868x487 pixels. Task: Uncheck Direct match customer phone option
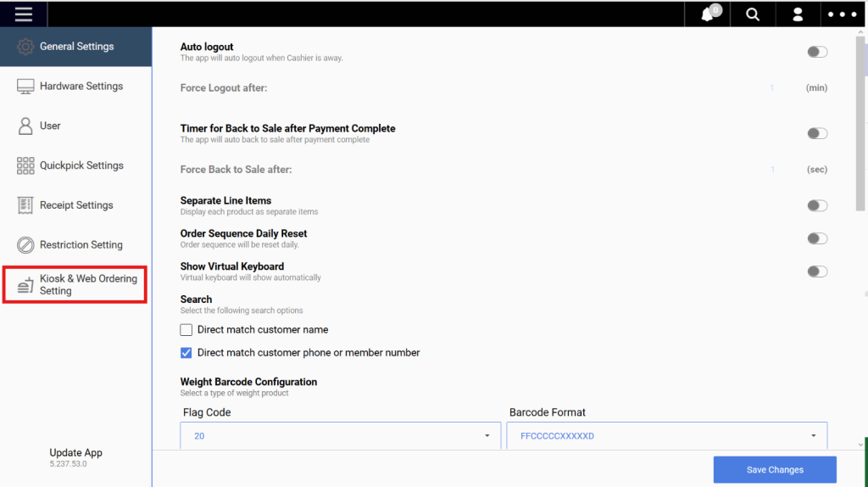[186, 353]
